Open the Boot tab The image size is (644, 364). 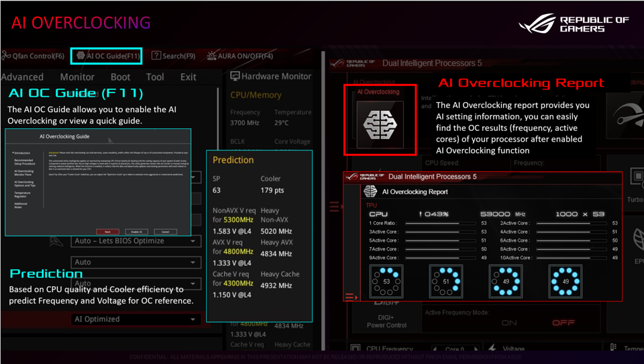tap(120, 77)
